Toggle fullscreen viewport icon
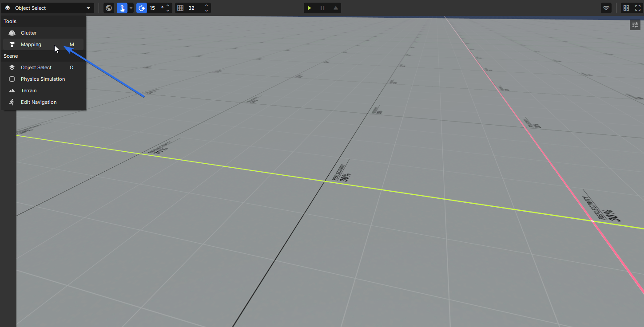 638,8
